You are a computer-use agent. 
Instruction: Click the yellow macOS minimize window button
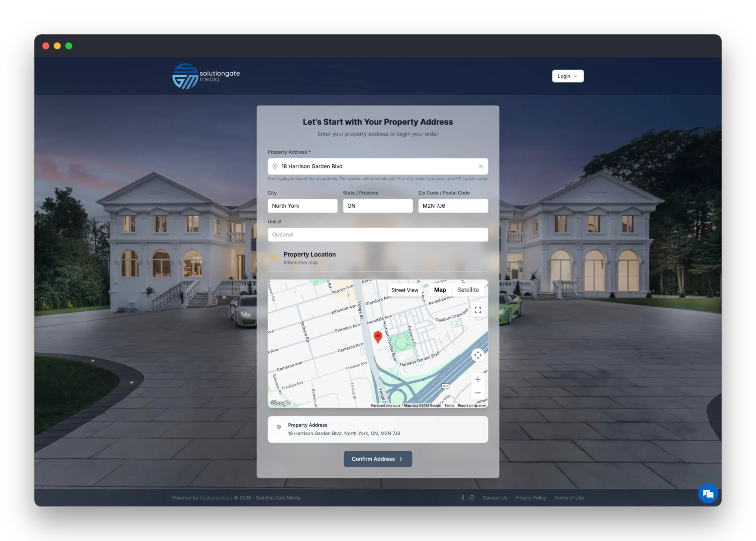tap(57, 46)
